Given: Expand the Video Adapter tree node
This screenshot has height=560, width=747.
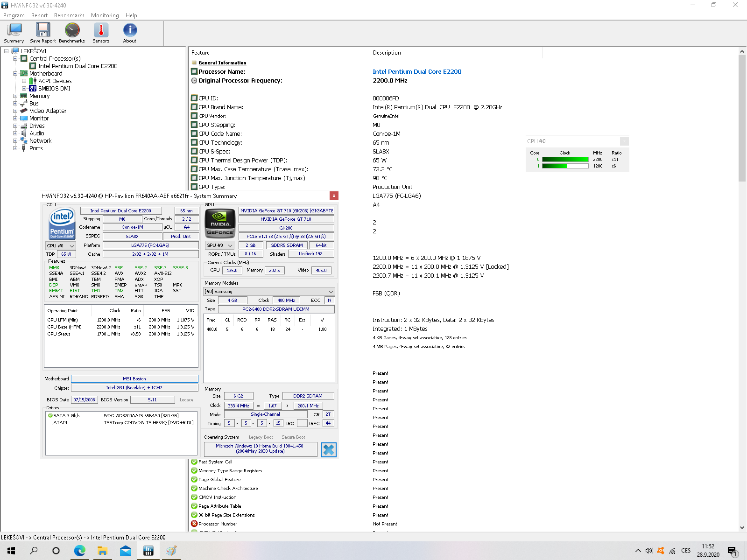Looking at the screenshot, I should point(15,111).
